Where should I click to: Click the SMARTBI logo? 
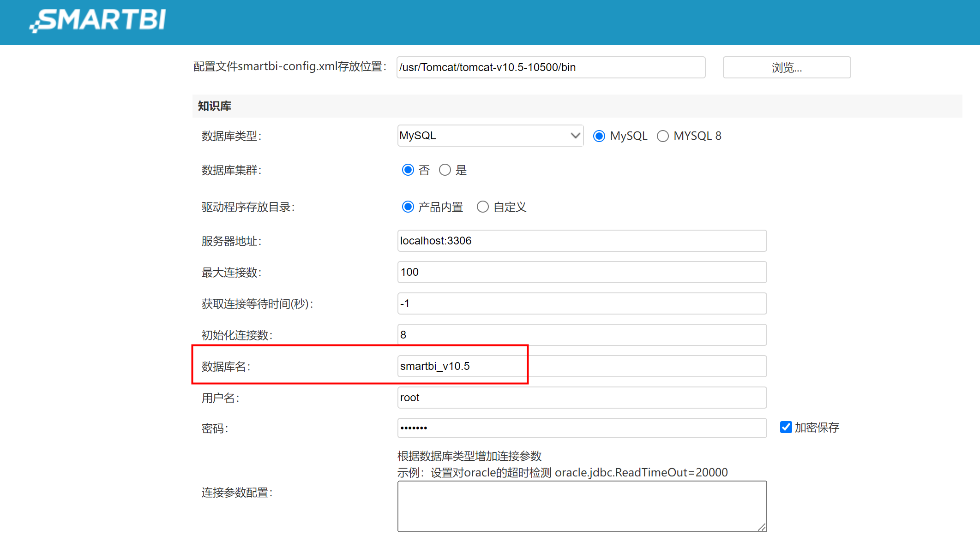[x=98, y=21]
